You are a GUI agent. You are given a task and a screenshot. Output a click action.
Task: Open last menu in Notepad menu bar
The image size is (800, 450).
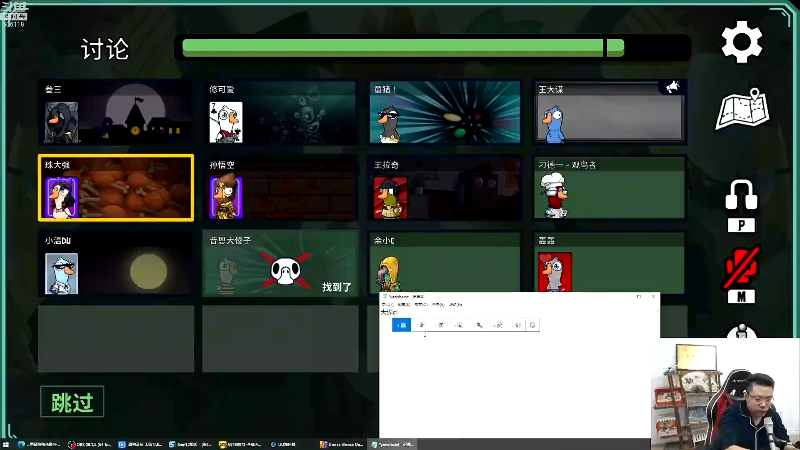coord(455,304)
